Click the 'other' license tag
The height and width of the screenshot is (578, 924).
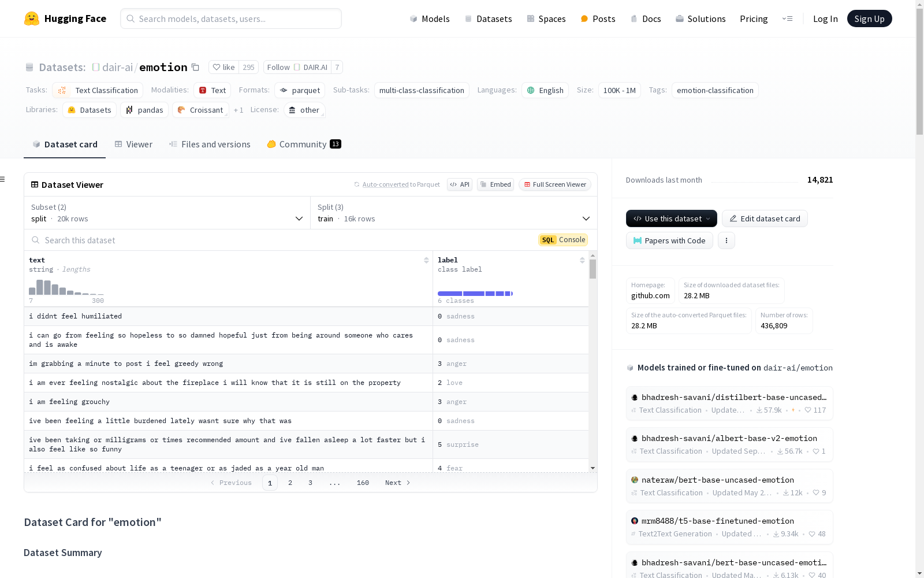tap(304, 110)
